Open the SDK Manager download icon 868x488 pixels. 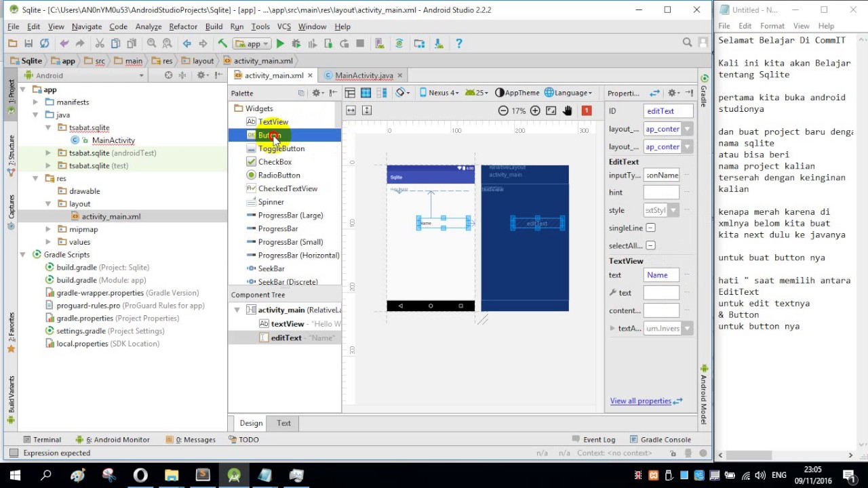tap(439, 43)
